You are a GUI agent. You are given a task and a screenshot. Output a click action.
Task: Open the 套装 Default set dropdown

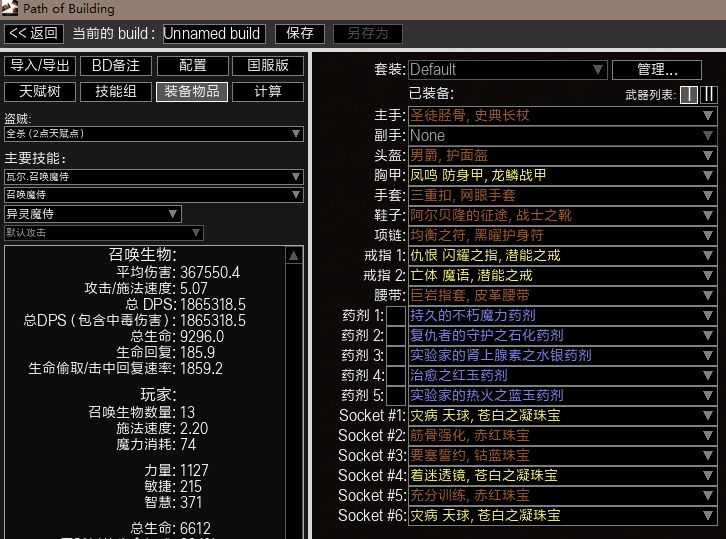[x=508, y=70]
